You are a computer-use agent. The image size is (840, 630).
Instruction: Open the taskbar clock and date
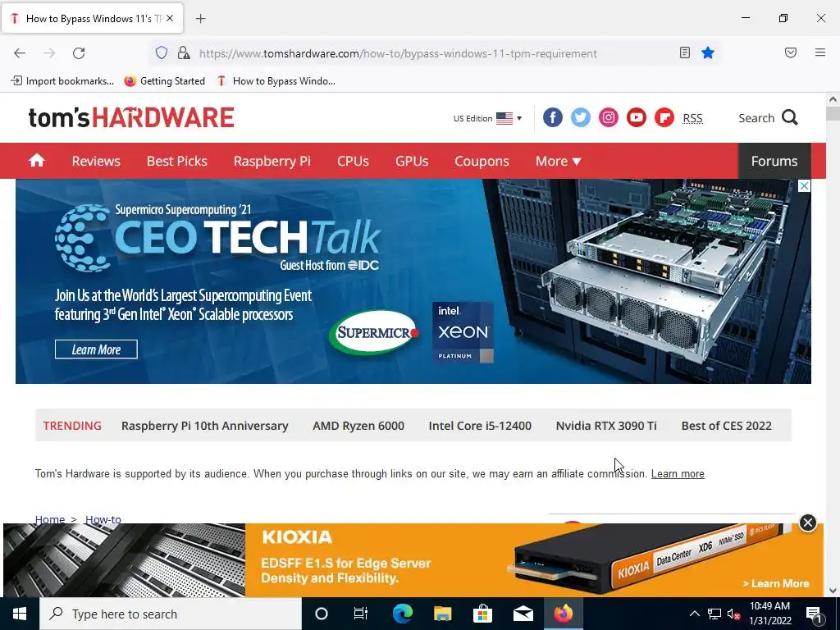click(x=769, y=614)
